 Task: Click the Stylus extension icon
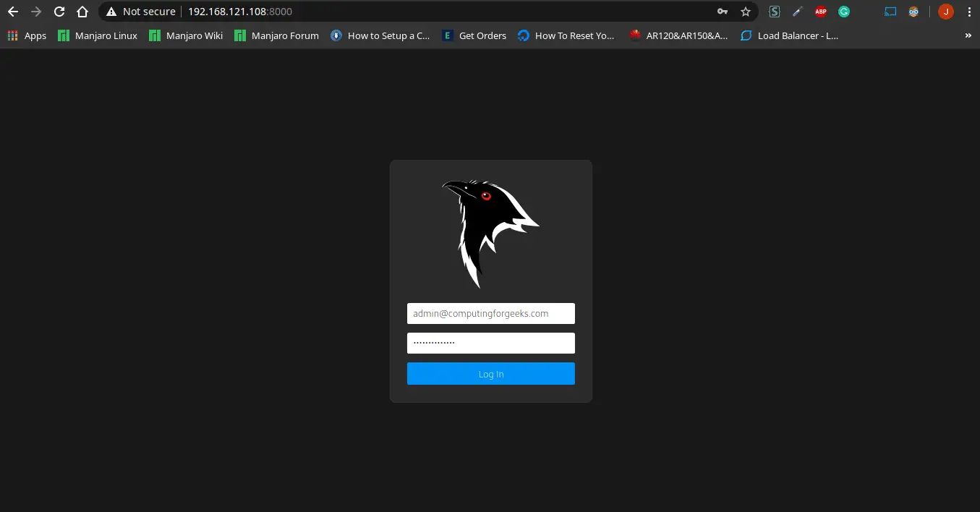coord(774,12)
